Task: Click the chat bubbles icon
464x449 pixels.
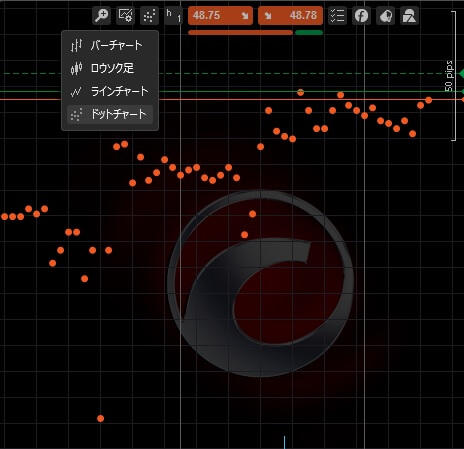Action: pyautogui.click(x=385, y=15)
